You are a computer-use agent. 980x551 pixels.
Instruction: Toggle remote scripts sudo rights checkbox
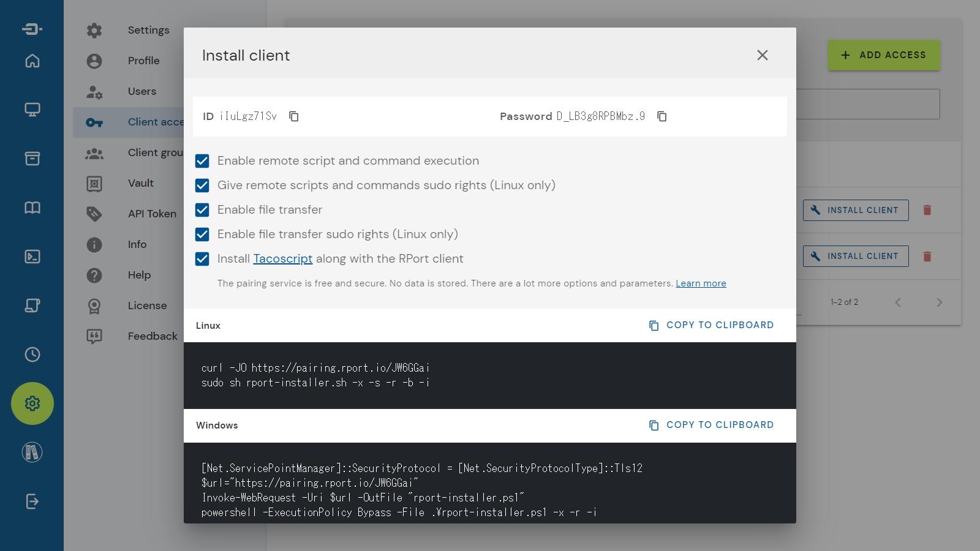[x=202, y=186]
